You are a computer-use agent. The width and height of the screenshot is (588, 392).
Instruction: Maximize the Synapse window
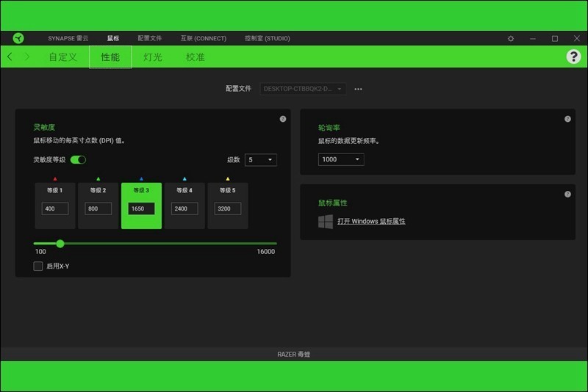555,39
